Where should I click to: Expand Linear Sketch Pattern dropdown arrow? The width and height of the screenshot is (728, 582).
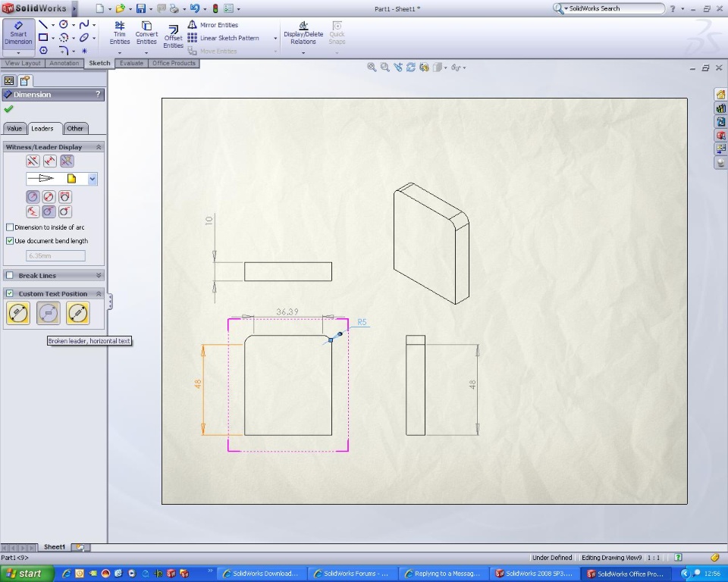coord(275,38)
